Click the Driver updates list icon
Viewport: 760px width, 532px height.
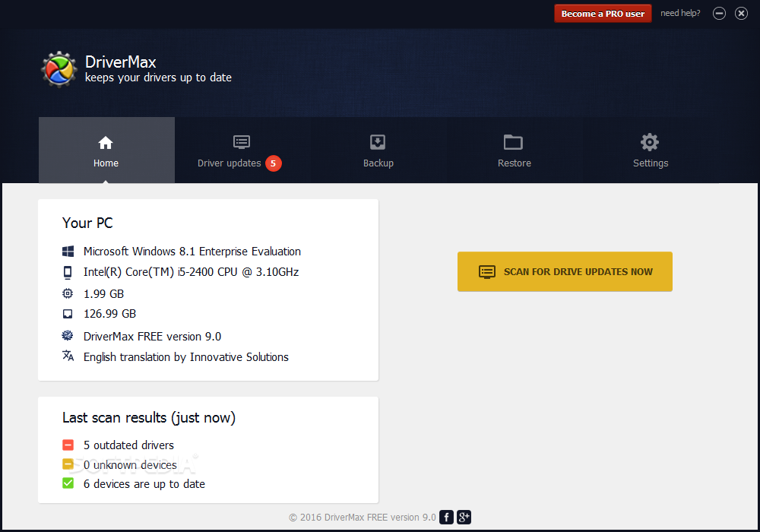coord(242,142)
